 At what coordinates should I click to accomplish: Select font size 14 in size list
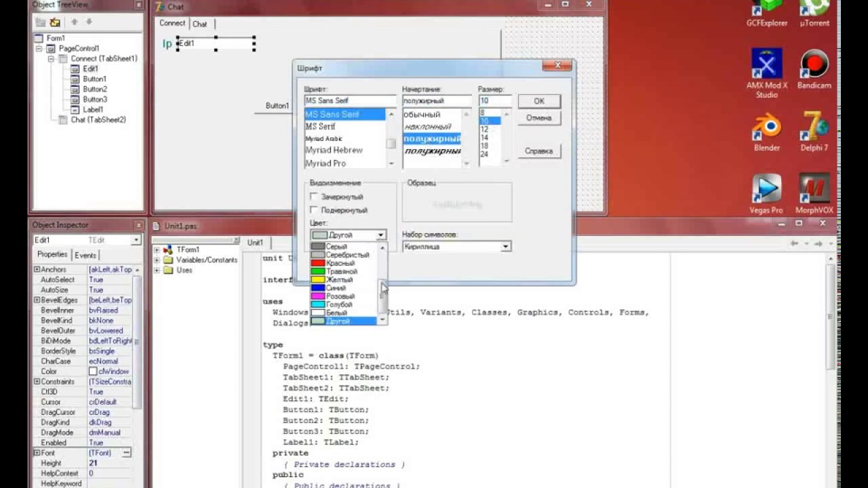490,138
